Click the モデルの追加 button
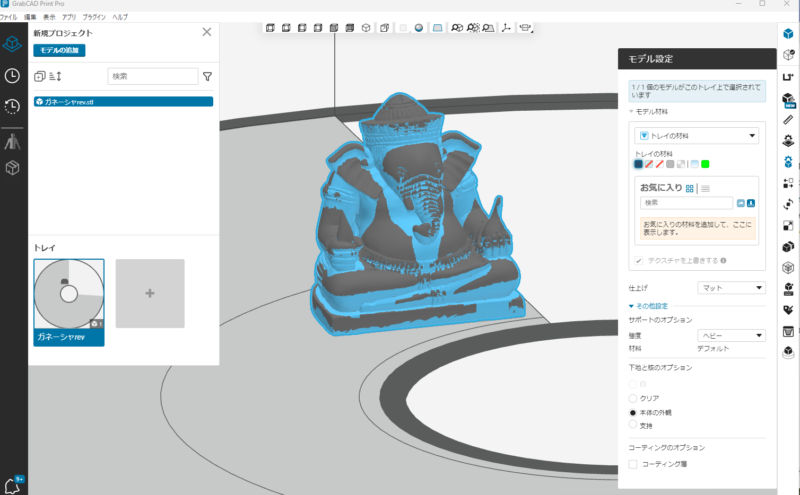 (58, 50)
